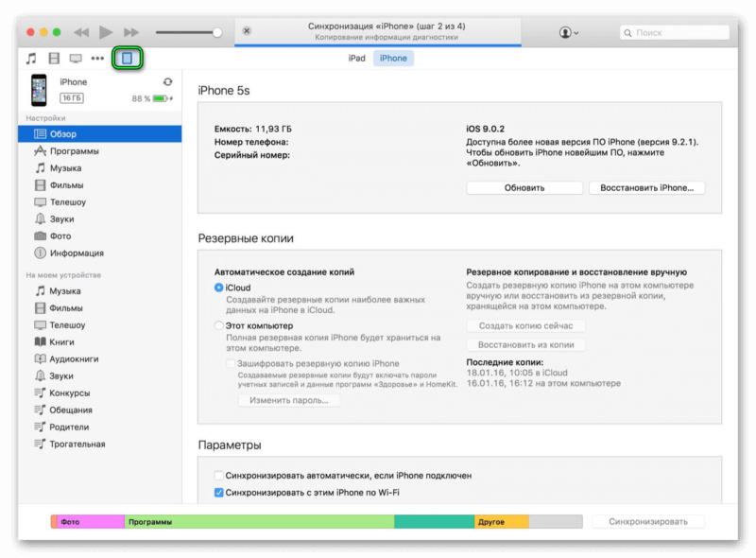The width and height of the screenshot is (756, 558).
Task: Open the Movies library icon in toolbar
Action: pyautogui.click(x=54, y=59)
